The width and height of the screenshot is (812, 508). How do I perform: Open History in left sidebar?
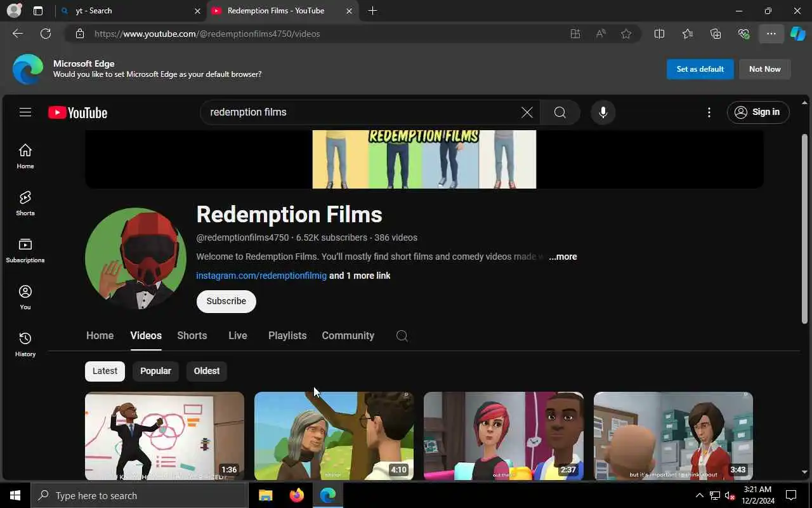click(x=25, y=344)
